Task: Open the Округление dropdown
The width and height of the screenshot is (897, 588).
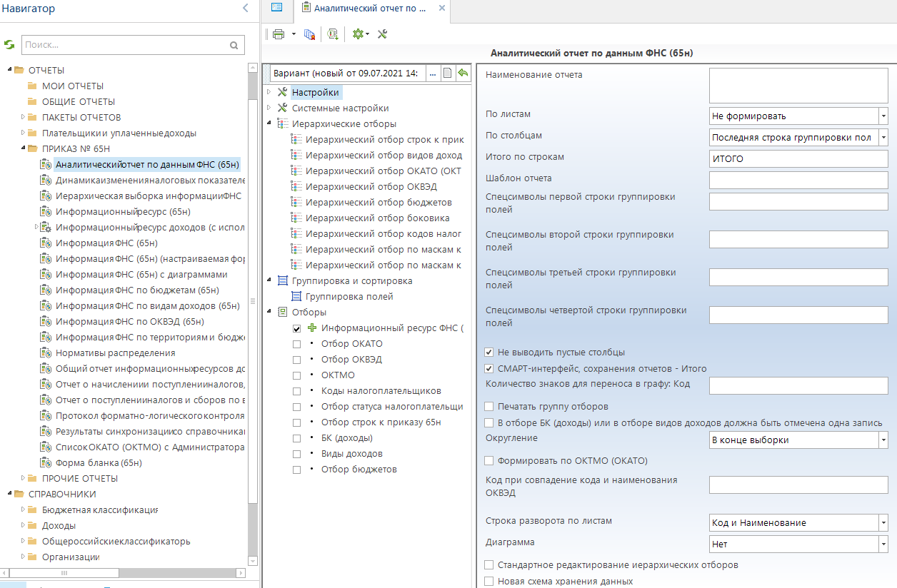Action: [883, 440]
